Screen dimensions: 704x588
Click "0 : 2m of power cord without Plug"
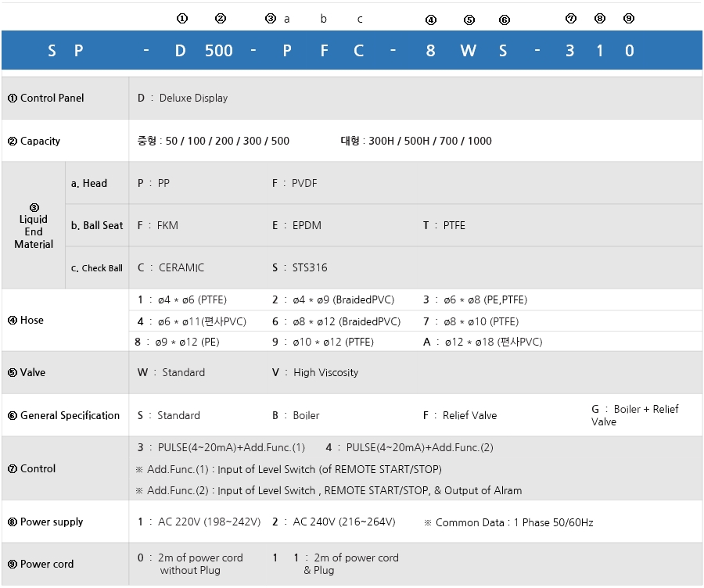tap(190, 564)
